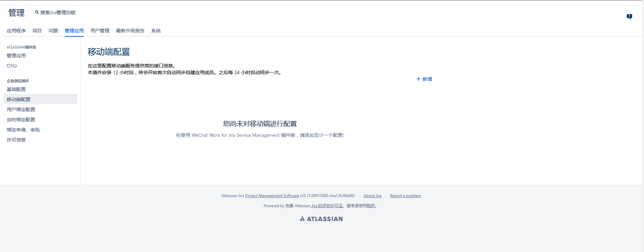This screenshot has height=252, width=644.
Task: Select 基础配置 in the sidebar
Action: click(x=16, y=89)
